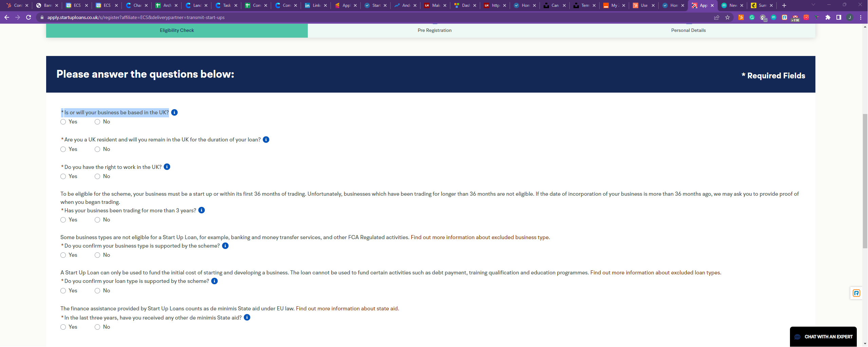
Task: Open info tooltip for right to work question
Action: [x=167, y=167]
